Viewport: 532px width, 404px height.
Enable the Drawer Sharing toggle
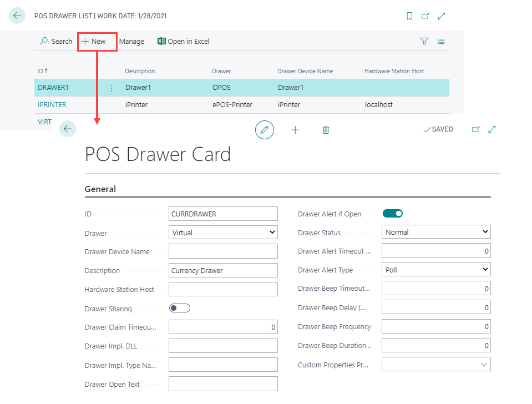pos(180,308)
